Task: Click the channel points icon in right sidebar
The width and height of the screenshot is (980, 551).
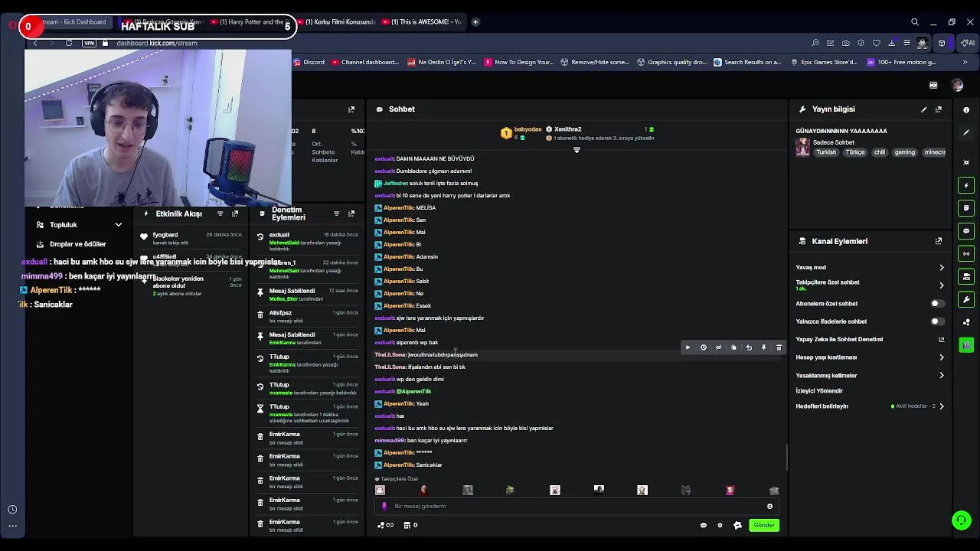Action: point(966,322)
